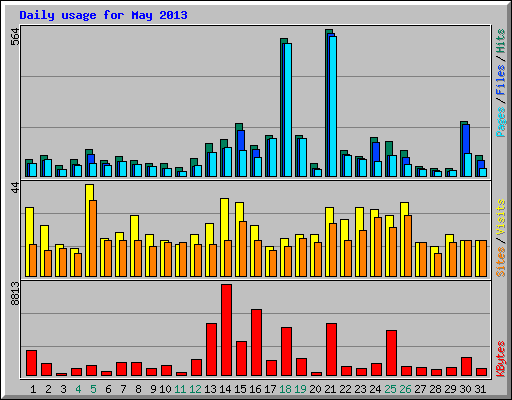Click the 564 axis value label
Viewport: 512px width, 400px height.
(x=15, y=37)
